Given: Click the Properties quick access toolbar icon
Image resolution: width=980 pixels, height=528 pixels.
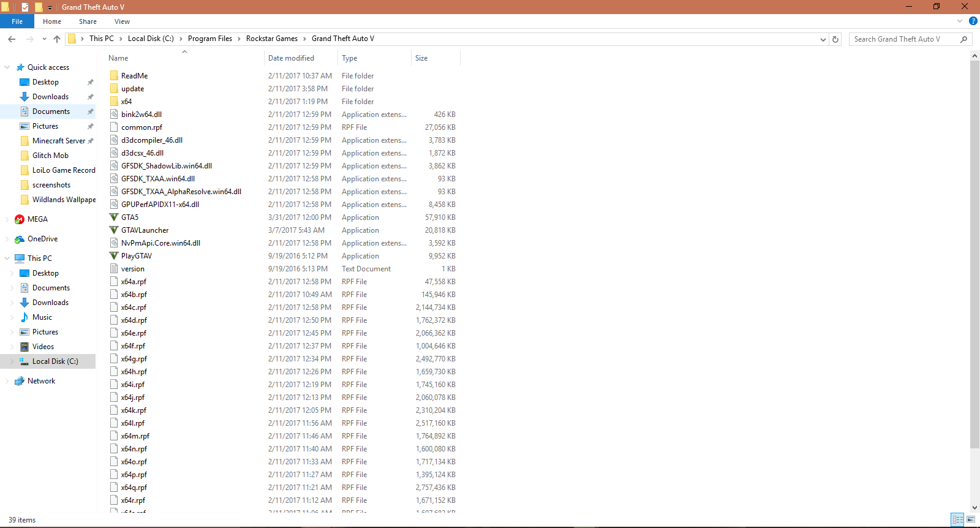Looking at the screenshot, I should pyautogui.click(x=25, y=7).
